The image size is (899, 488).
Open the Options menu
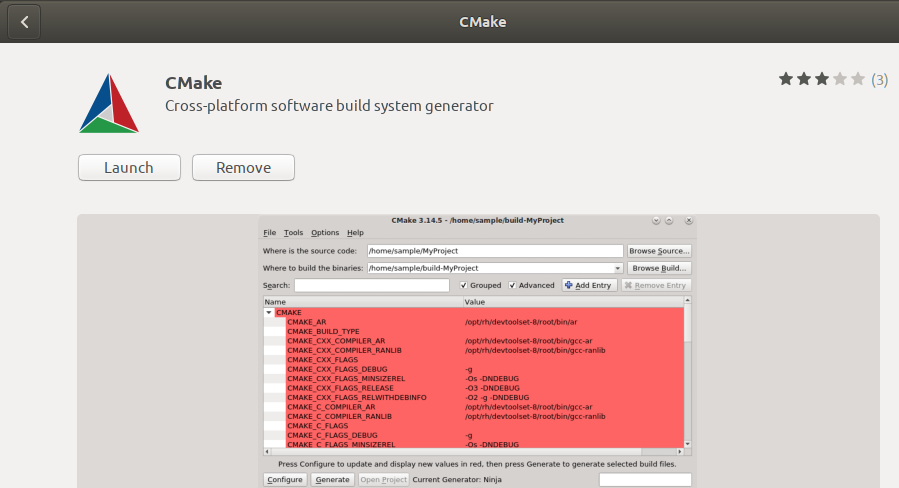point(325,233)
